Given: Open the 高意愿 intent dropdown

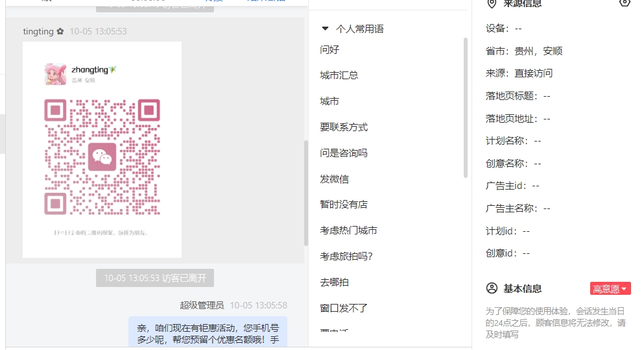Looking at the screenshot, I should (610, 289).
